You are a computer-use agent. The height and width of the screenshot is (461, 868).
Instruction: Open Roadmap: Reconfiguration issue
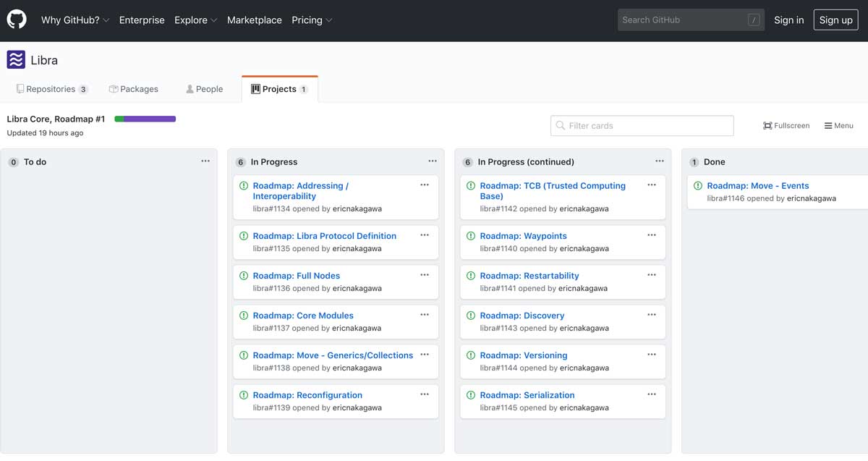coord(307,395)
